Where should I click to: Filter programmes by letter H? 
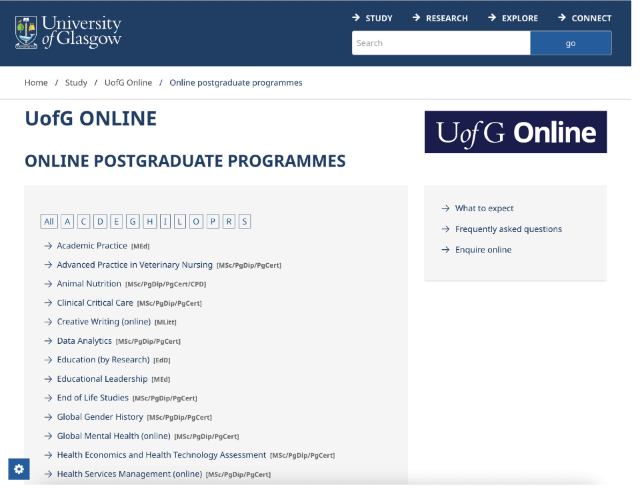(150, 222)
